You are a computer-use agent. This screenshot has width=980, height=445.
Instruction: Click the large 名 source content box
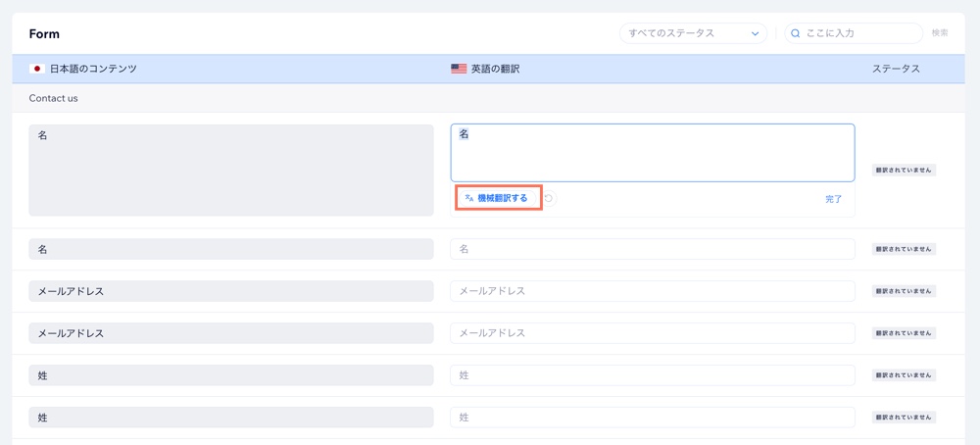[x=231, y=170]
